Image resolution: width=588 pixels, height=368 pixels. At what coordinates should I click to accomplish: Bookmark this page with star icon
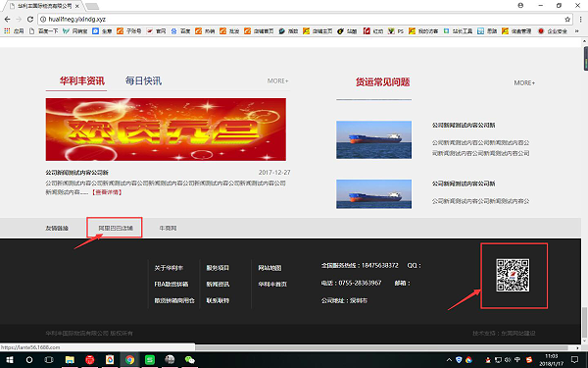[567, 20]
